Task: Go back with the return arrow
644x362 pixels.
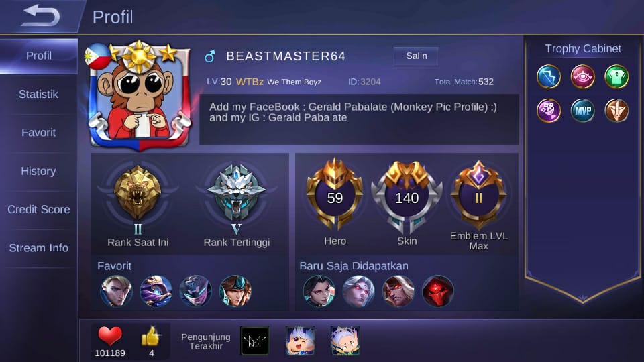Action: 41,15
